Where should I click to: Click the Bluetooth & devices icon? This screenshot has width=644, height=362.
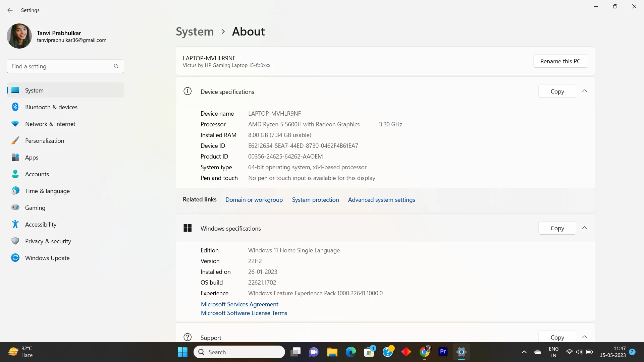tap(15, 107)
